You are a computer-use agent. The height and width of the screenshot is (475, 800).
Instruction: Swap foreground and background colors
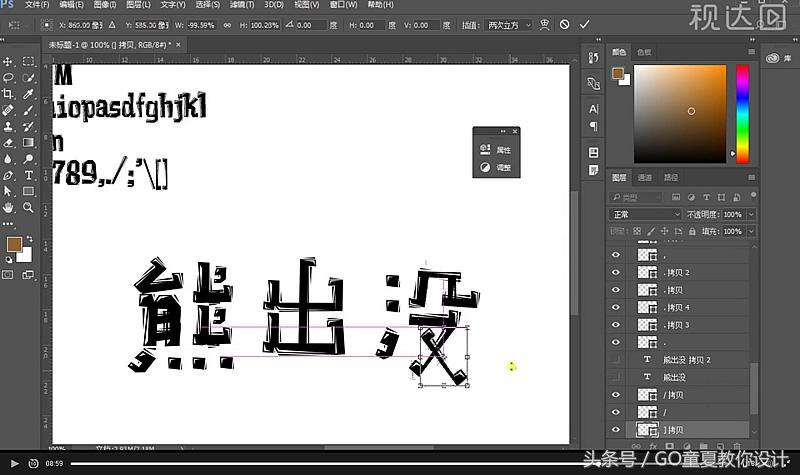(29, 238)
